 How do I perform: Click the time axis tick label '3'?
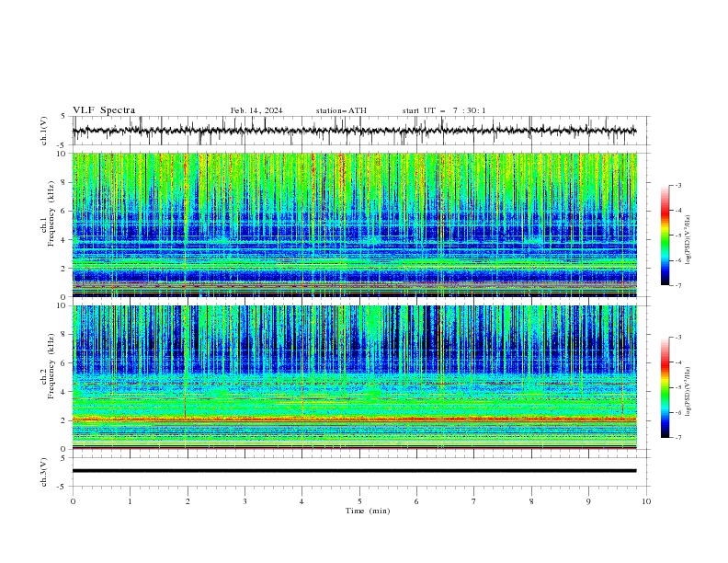(x=245, y=501)
